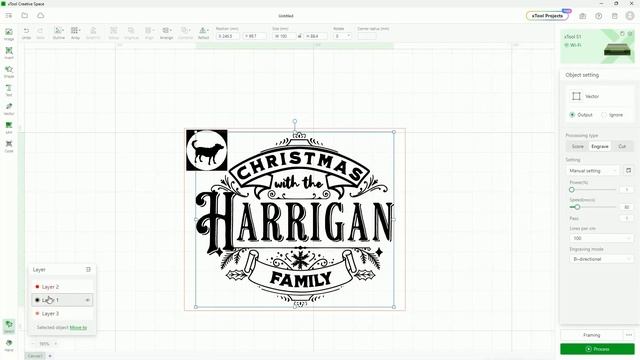
Task: Open the project files folder
Action: pos(24,16)
